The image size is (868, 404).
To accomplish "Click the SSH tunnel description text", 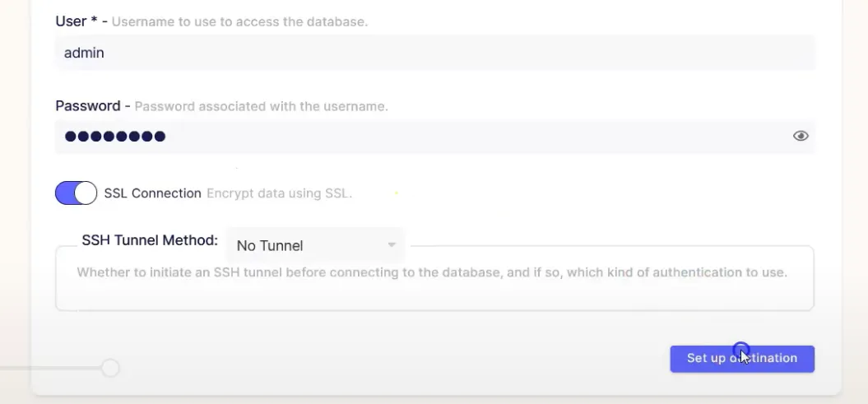I will 432,272.
